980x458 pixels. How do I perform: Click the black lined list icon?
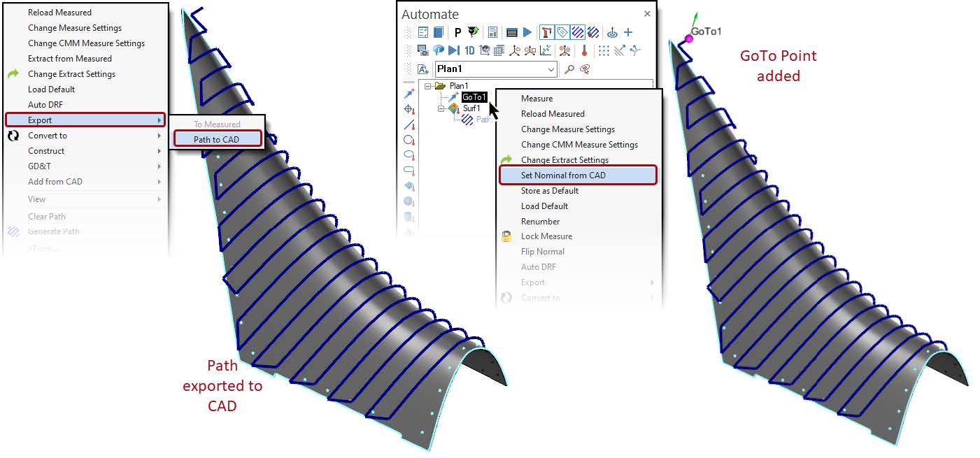511,32
